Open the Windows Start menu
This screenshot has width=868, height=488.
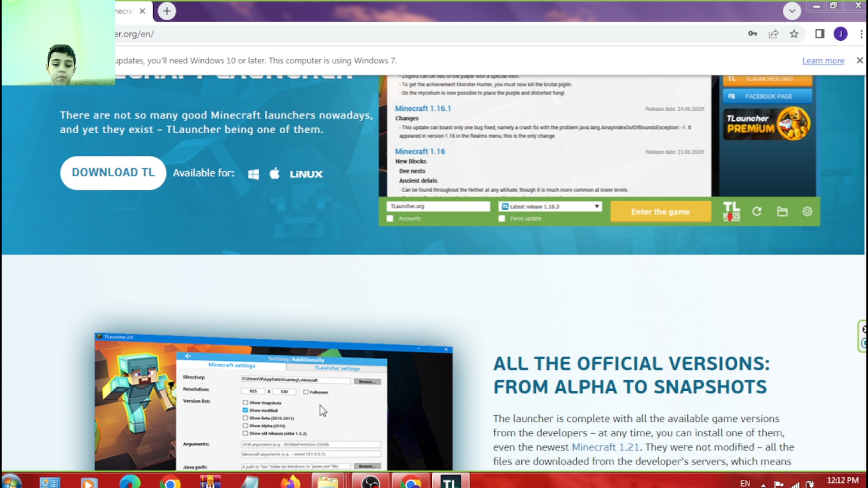coord(11,482)
